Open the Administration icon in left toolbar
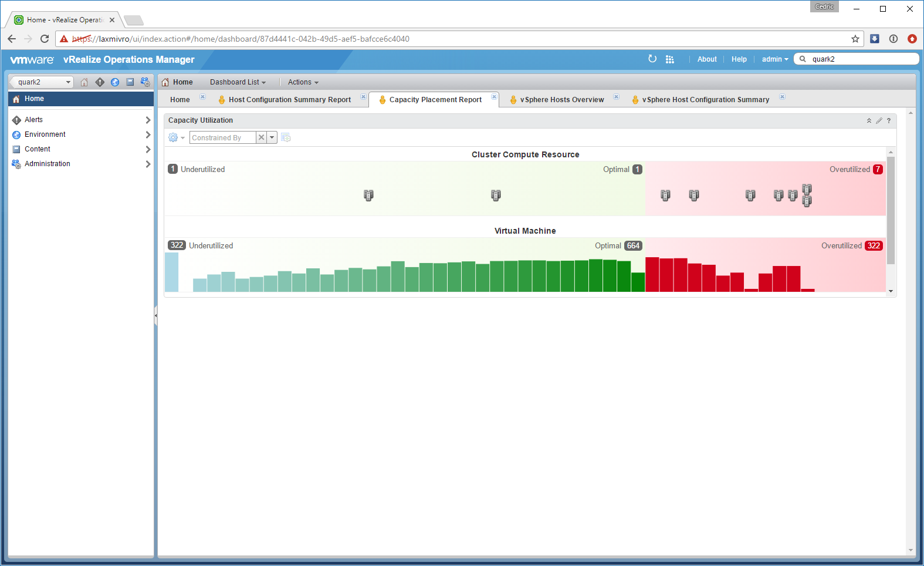 pos(145,82)
